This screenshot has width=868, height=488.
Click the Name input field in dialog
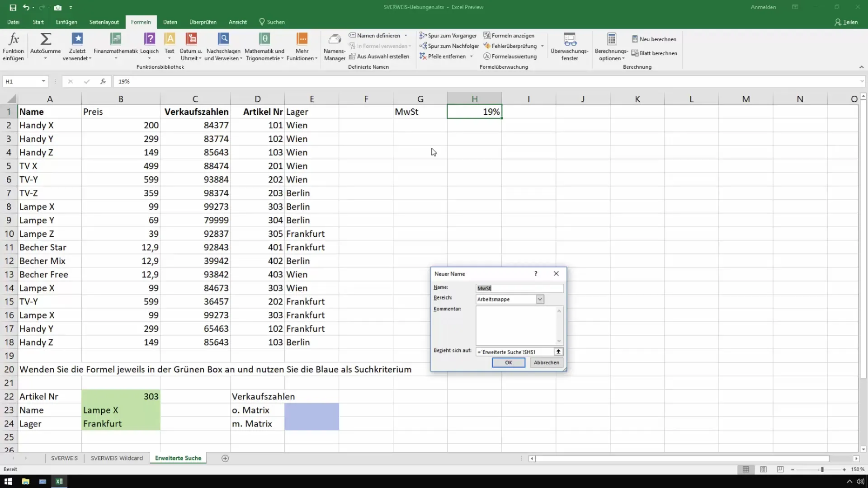(519, 288)
